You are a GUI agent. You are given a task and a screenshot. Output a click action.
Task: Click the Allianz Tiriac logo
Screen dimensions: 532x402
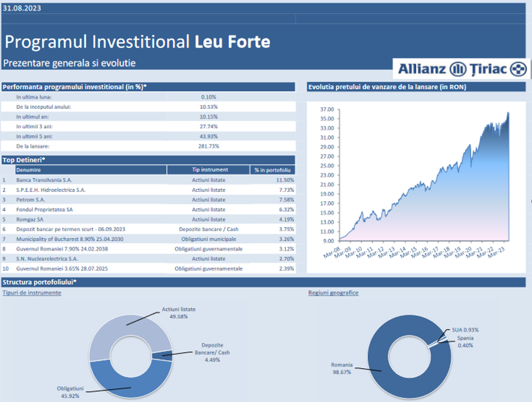pyautogui.click(x=462, y=69)
